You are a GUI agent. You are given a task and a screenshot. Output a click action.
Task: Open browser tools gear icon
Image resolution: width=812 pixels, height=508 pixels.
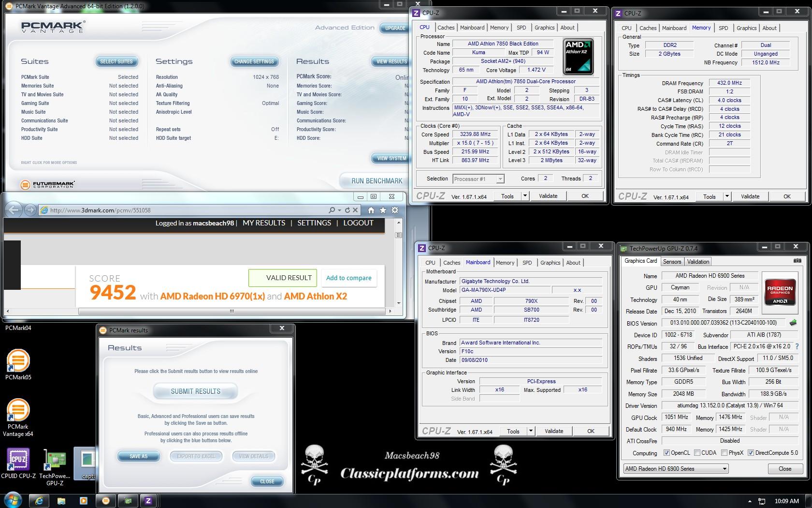pyautogui.click(x=395, y=210)
